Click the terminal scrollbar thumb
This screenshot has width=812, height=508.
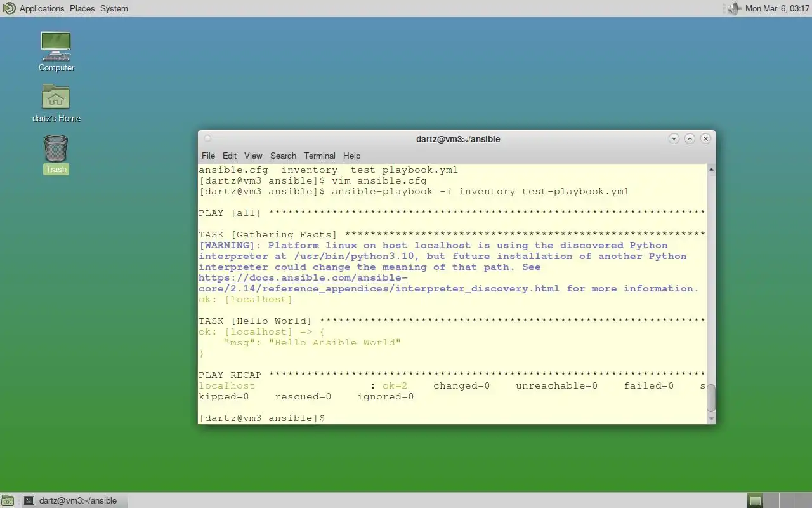click(711, 398)
